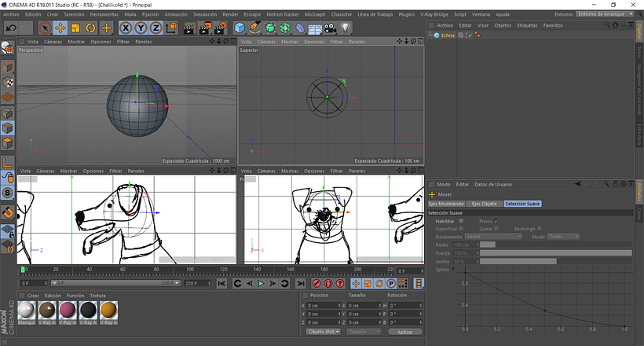Screen dimensions: 644x346
Task: Add a Camera object
Action: [330, 28]
